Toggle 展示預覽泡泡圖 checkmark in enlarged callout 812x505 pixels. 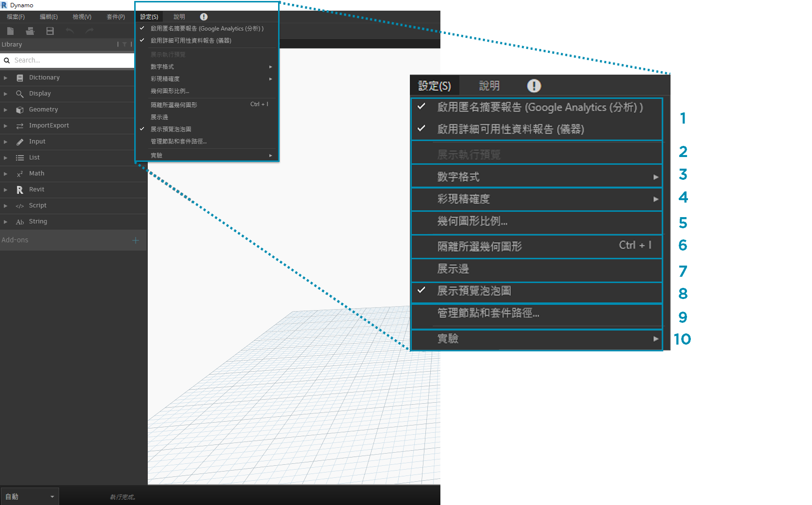tap(422, 290)
